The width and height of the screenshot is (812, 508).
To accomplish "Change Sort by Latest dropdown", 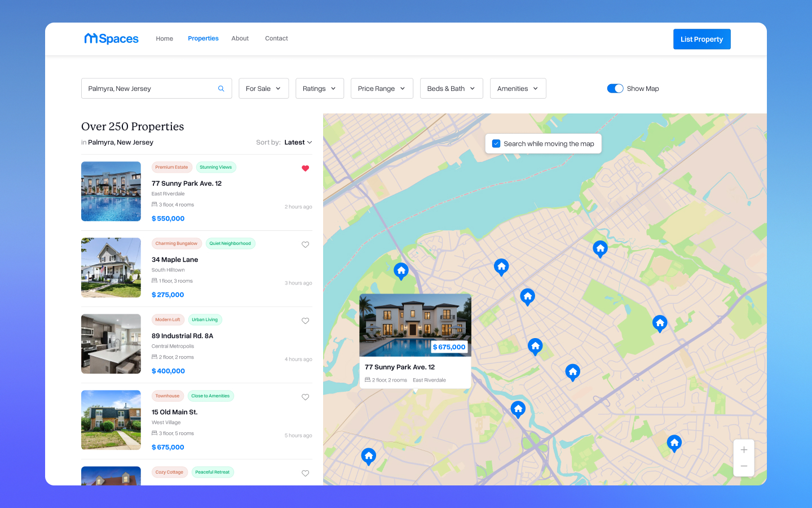I will [x=298, y=142].
